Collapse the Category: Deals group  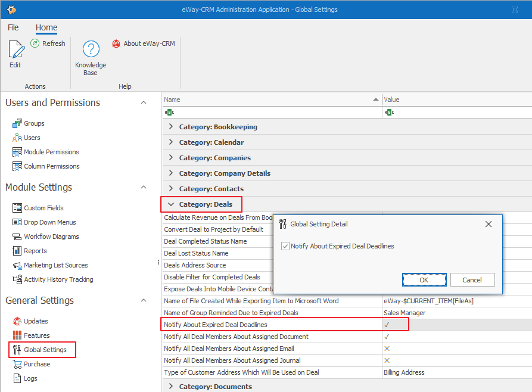(x=170, y=204)
